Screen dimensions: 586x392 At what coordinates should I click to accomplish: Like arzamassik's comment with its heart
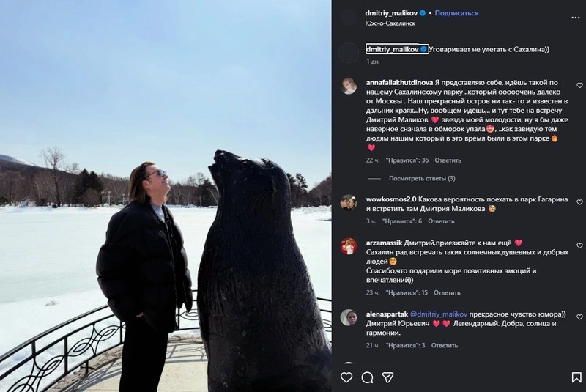pos(579,245)
